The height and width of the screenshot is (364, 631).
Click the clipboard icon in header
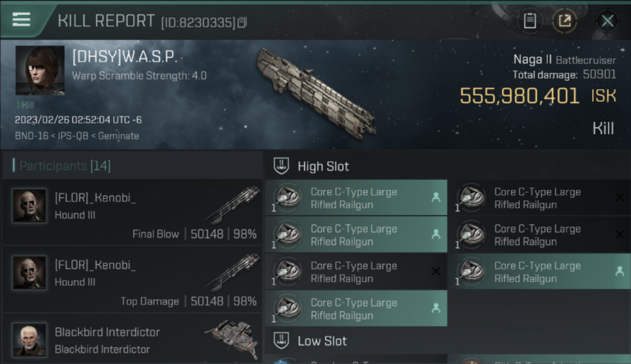pos(530,21)
